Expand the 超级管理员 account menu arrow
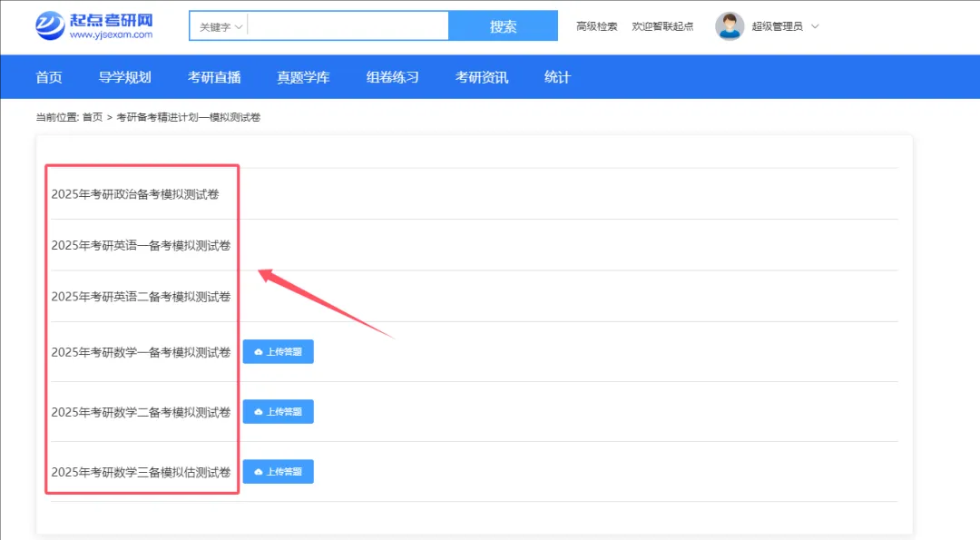This screenshot has width=980, height=540. coord(815,26)
